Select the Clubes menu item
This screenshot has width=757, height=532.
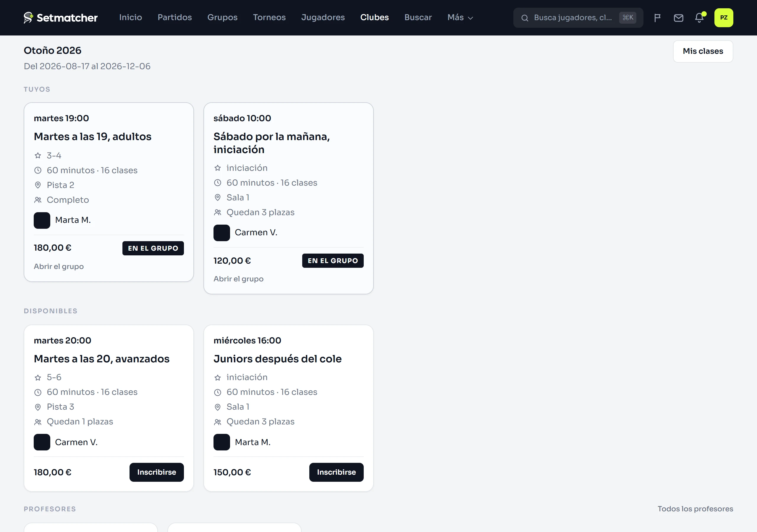[x=375, y=17]
